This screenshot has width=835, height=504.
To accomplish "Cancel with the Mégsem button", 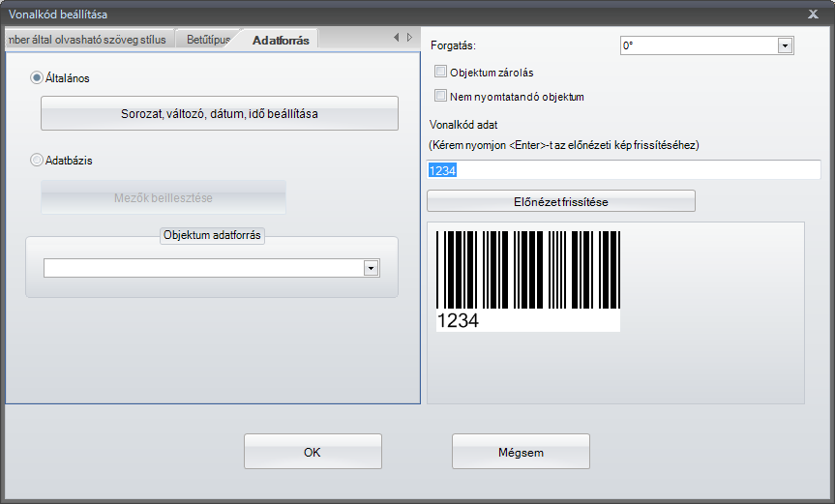I will (x=521, y=452).
